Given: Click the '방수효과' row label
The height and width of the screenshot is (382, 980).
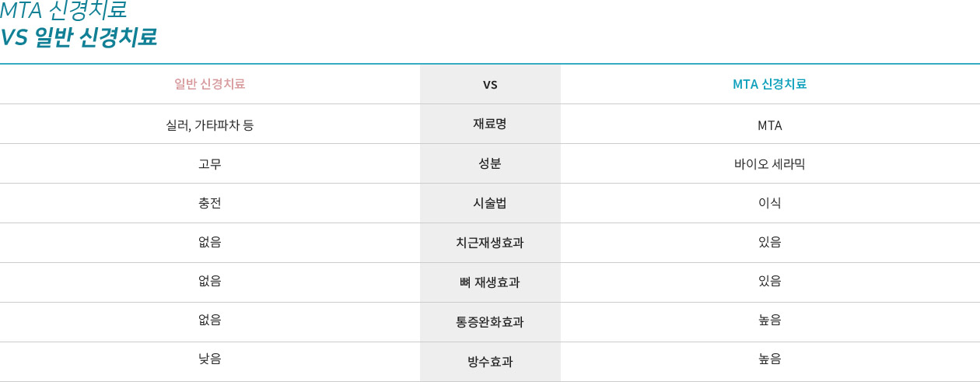Looking at the screenshot, I should coord(490,361).
